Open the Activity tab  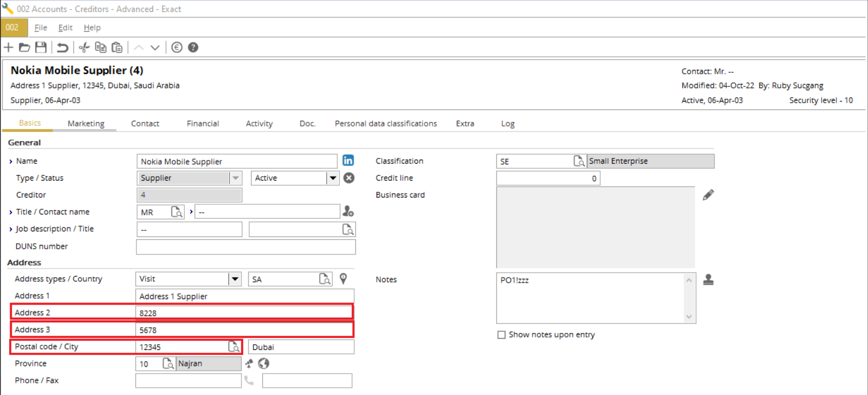tap(259, 124)
